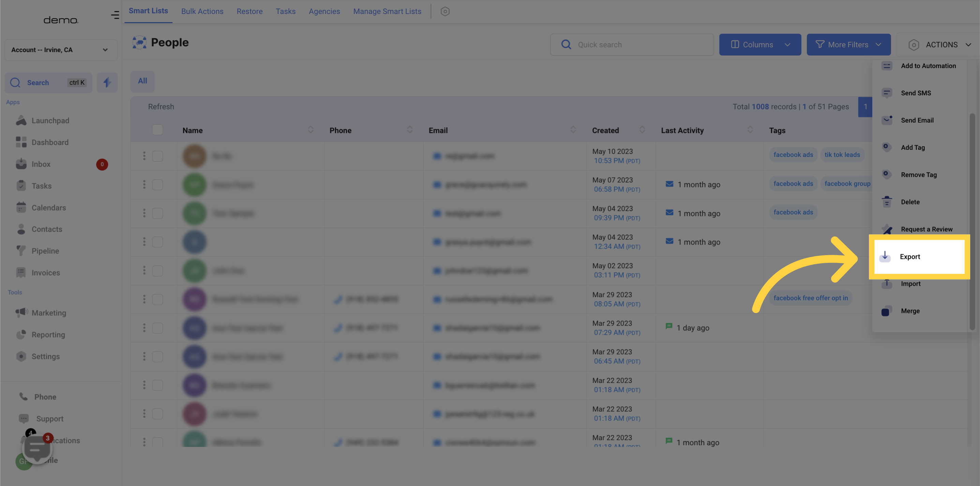Choose Import from actions menu
The image size is (980, 486).
[x=901, y=284]
